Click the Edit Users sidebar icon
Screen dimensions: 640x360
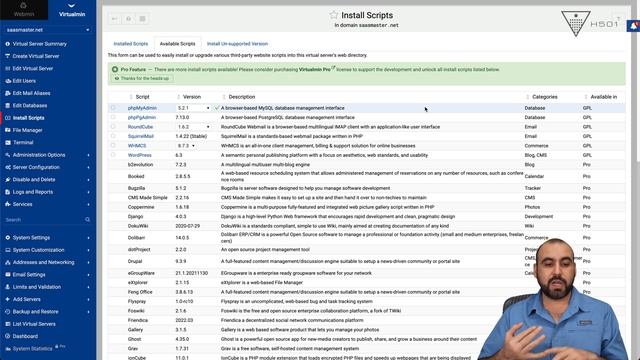click(x=7, y=81)
